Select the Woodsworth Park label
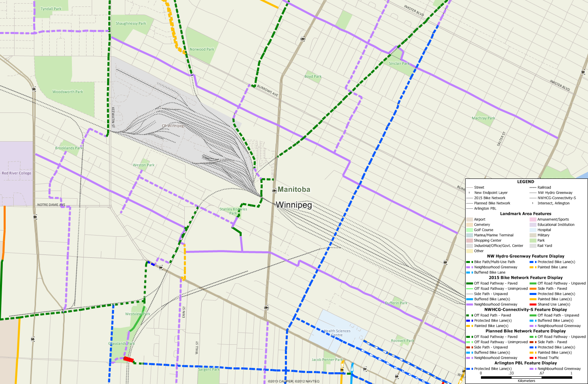 pyautogui.click(x=67, y=92)
